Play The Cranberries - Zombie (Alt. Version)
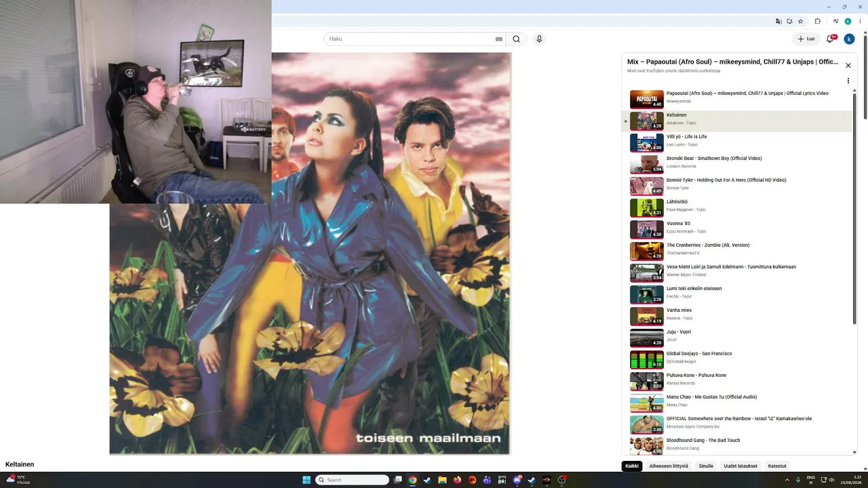Screen dimensions: 868x488 [x=737, y=251]
